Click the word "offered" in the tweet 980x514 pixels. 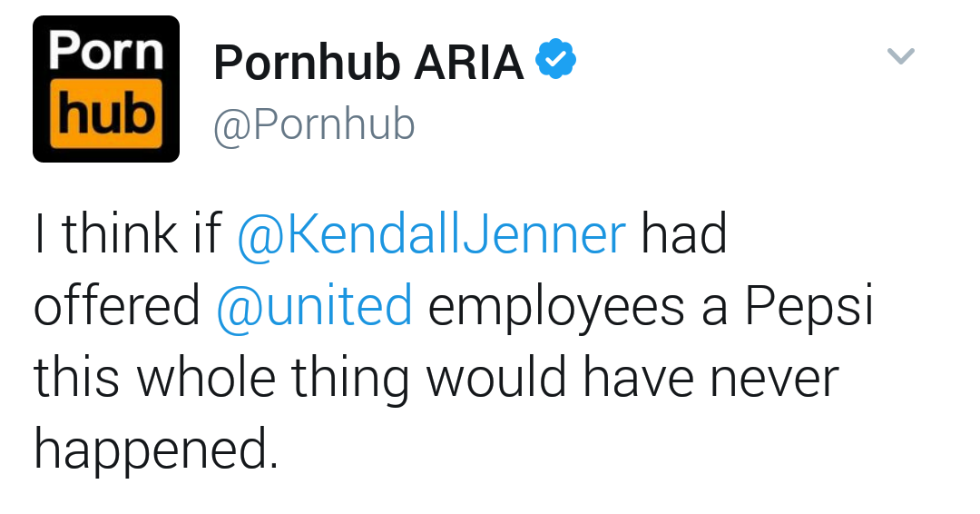(x=117, y=305)
